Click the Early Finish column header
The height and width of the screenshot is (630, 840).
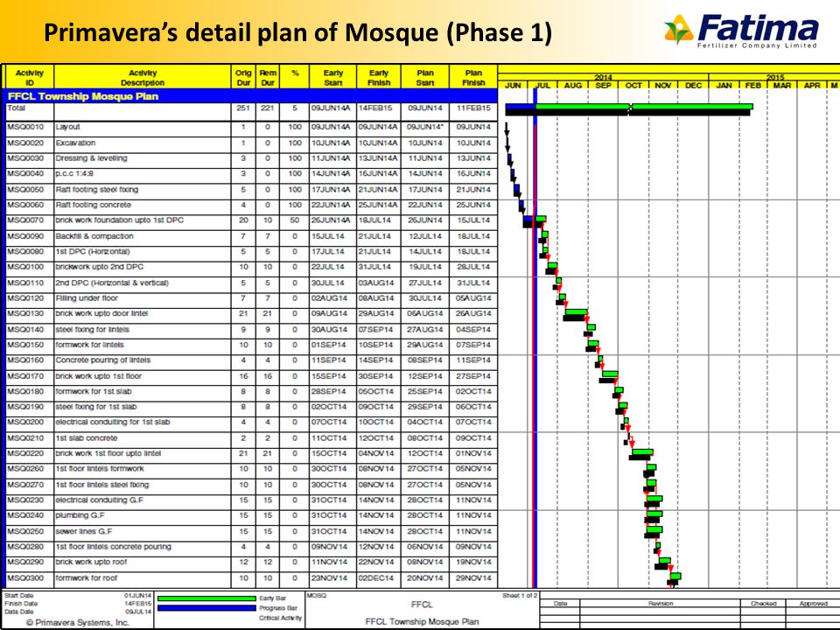click(x=379, y=77)
